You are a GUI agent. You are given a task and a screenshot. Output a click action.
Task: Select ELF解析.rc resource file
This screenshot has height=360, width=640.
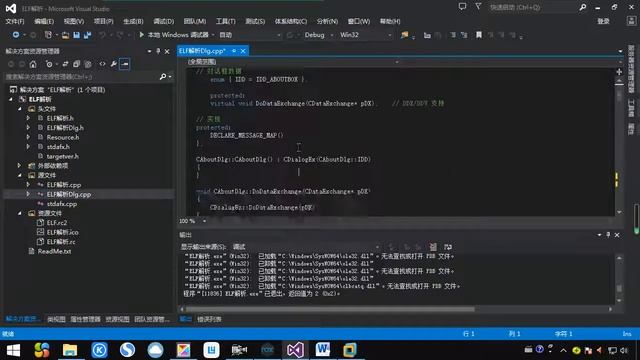click(x=61, y=242)
